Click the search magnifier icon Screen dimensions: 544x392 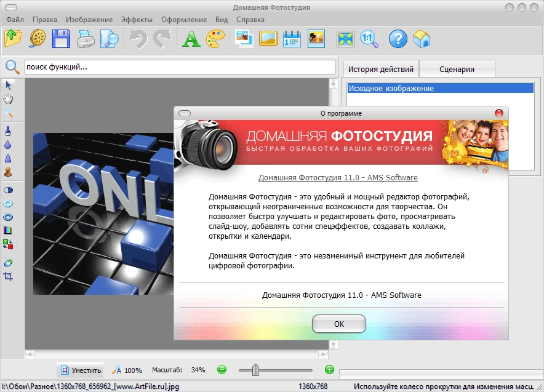click(x=12, y=66)
